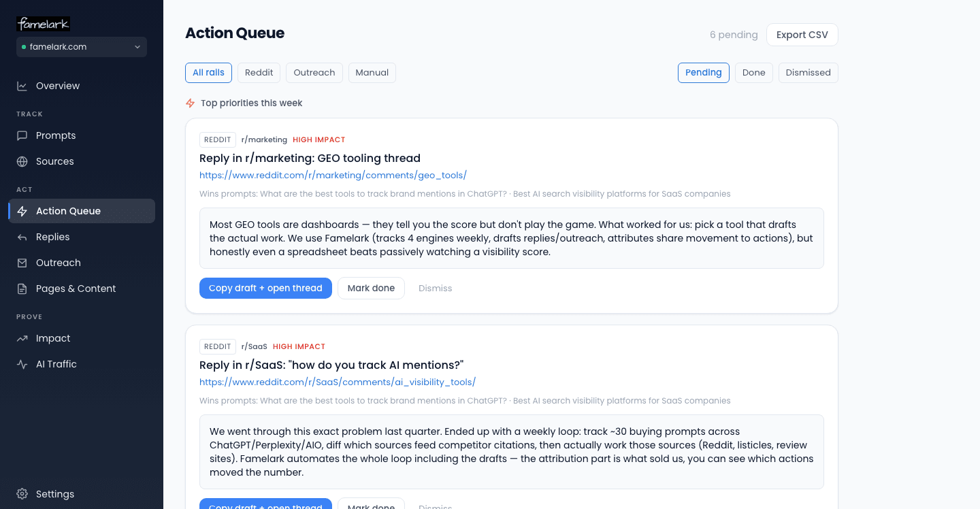Click the Overview chart icon
The image size is (980, 509).
coord(22,86)
